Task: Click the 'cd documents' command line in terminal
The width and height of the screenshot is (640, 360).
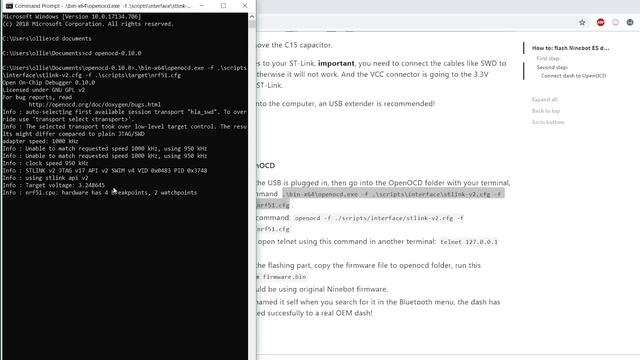Action: pyautogui.click(x=47, y=38)
